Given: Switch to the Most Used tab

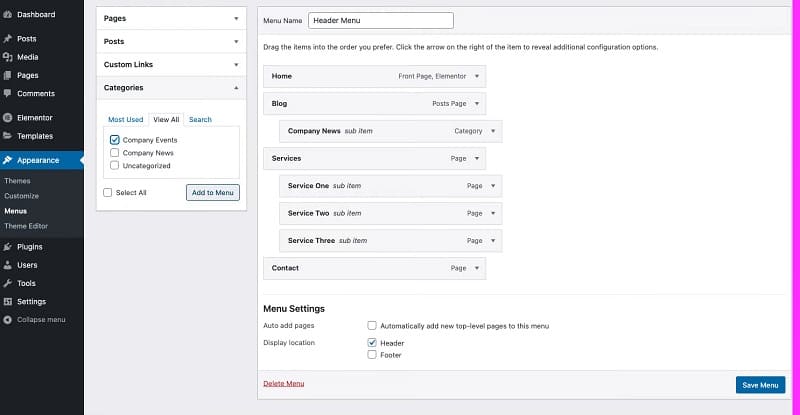Looking at the screenshot, I should click(126, 119).
